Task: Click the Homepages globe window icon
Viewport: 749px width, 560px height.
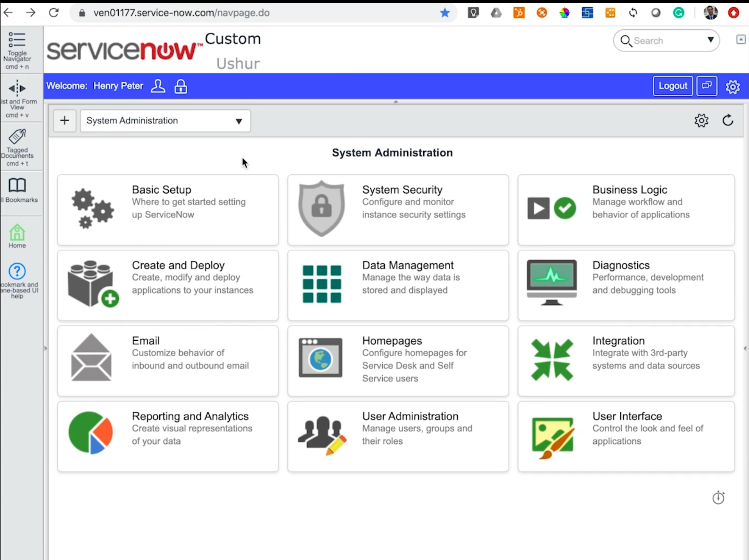Action: tap(321, 357)
